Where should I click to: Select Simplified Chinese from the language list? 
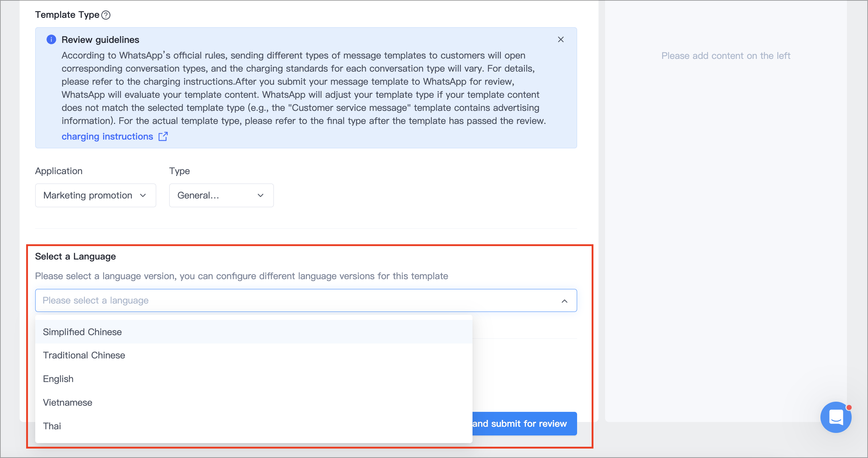point(253,332)
